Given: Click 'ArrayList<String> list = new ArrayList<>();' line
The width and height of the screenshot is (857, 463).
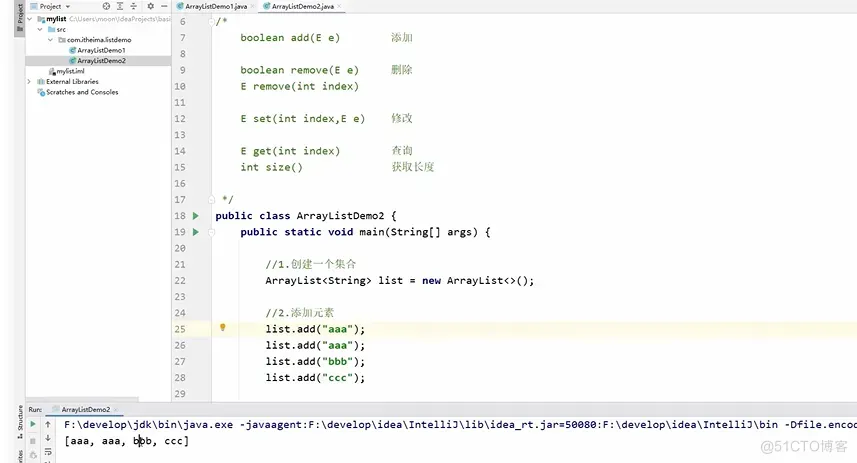Looking at the screenshot, I should click(400, 280).
